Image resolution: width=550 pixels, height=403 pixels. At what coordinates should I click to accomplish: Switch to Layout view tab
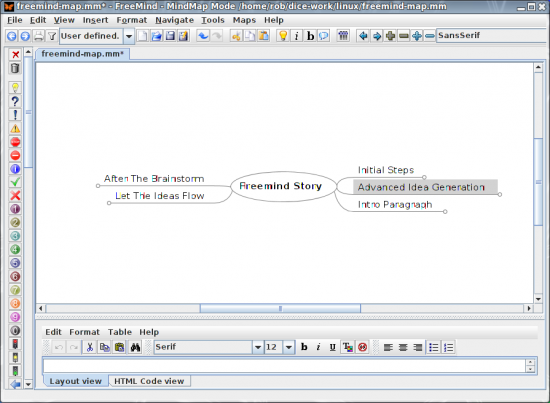point(75,381)
